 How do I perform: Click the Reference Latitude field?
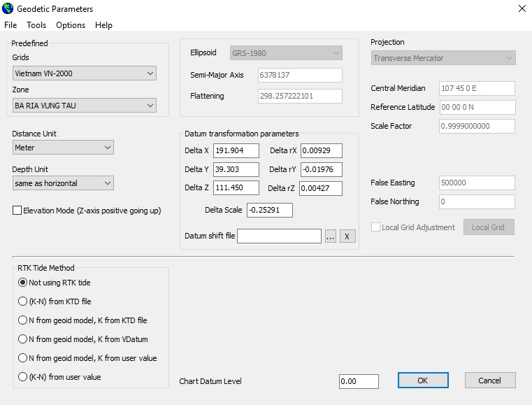click(477, 107)
